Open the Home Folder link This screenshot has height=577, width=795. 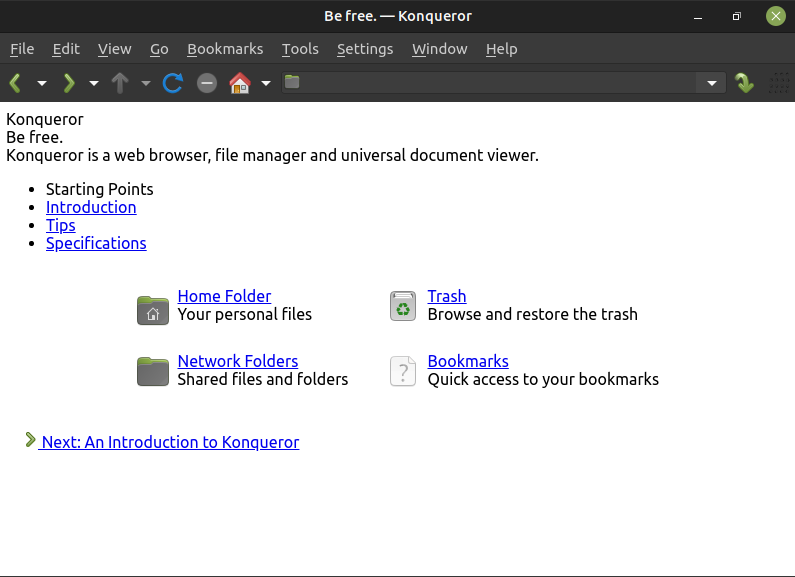(x=224, y=296)
